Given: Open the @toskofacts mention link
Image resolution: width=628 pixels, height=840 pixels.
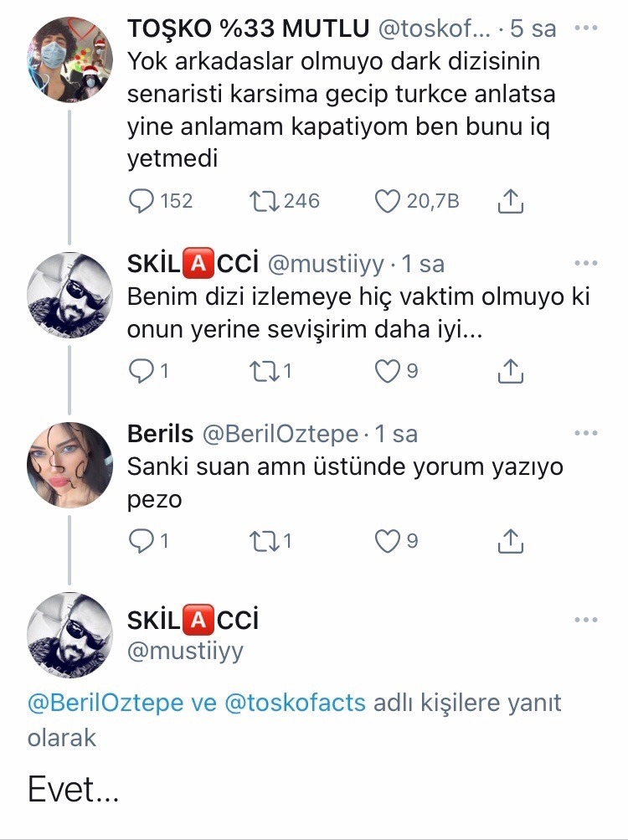Looking at the screenshot, I should (x=296, y=703).
